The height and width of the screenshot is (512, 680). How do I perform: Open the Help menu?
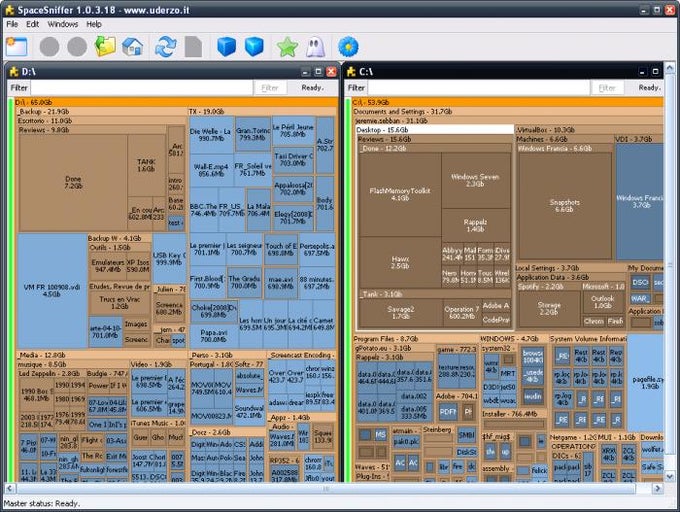[x=94, y=24]
